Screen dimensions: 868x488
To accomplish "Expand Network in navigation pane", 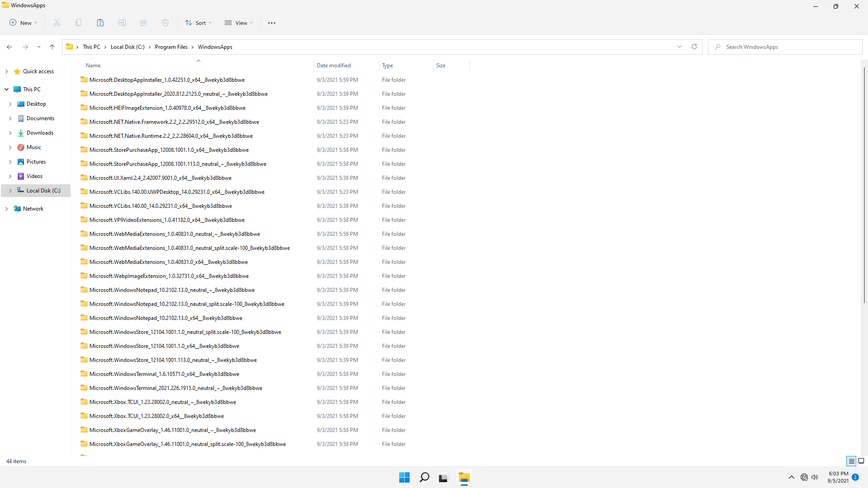I will [6, 209].
